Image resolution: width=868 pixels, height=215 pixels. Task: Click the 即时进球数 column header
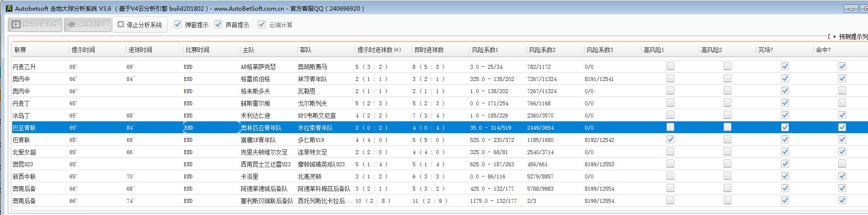pos(429,50)
